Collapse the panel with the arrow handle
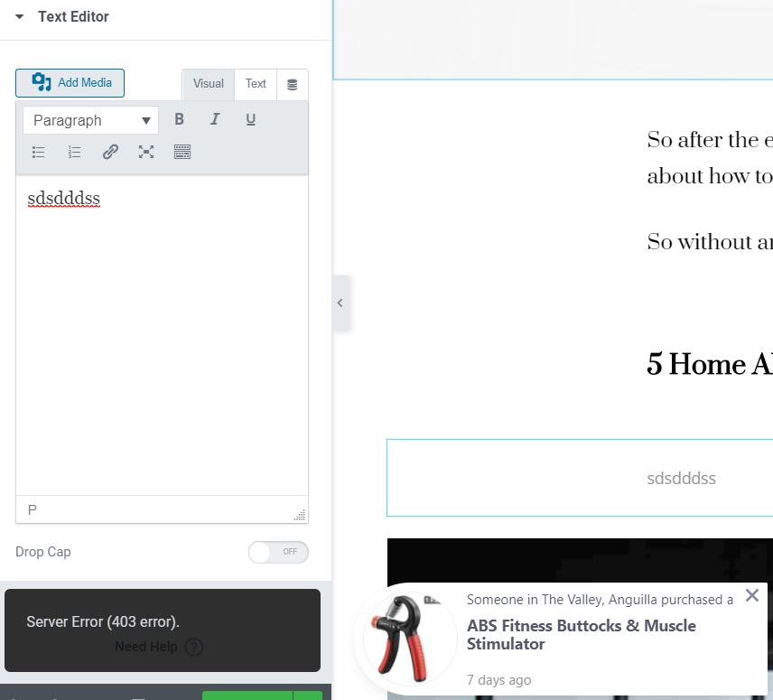 click(x=340, y=303)
